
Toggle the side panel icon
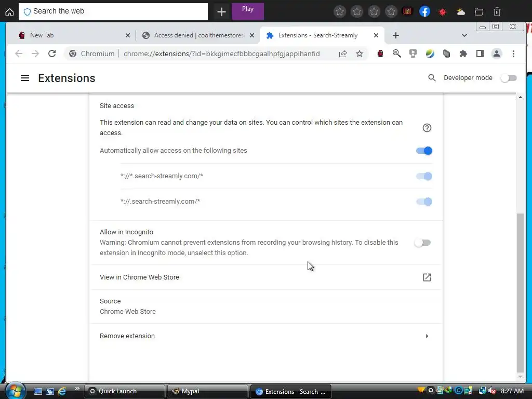pos(480,54)
